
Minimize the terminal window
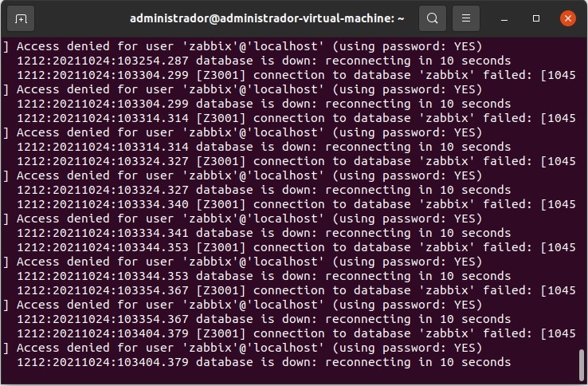tap(504, 18)
